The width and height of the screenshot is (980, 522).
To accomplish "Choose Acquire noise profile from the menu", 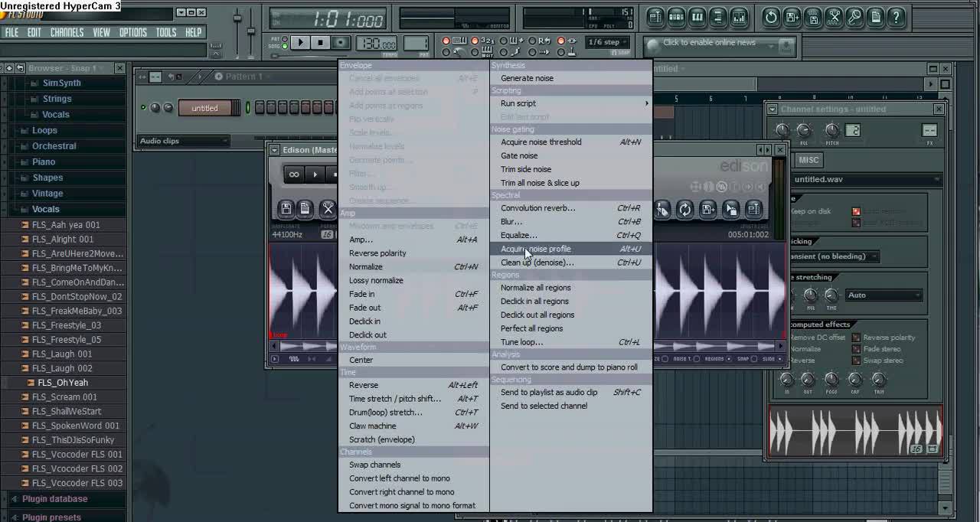I will click(x=570, y=249).
